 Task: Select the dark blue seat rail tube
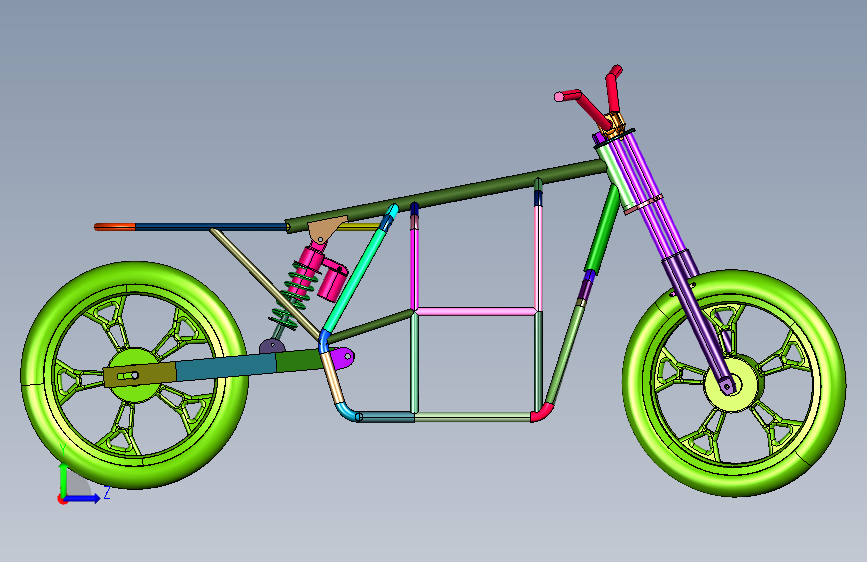coord(210,227)
